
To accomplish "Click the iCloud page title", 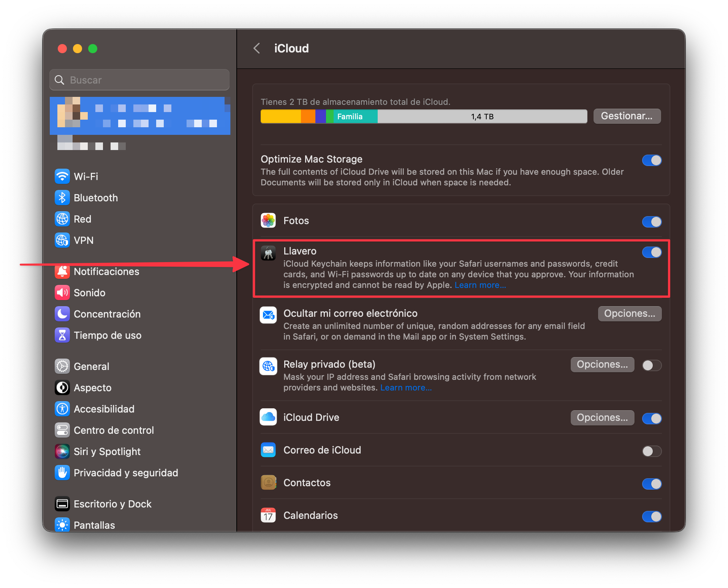I will click(291, 48).
